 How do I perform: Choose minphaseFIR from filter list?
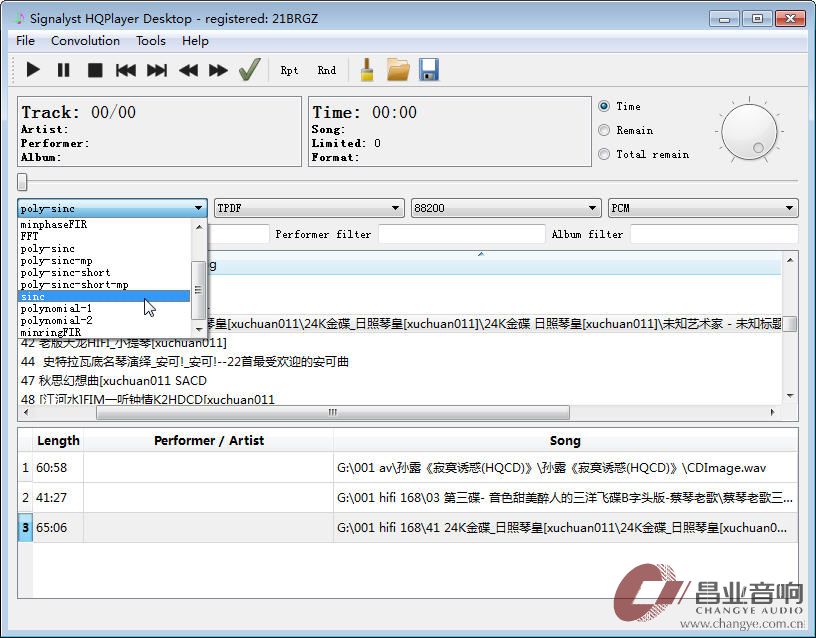(104, 224)
